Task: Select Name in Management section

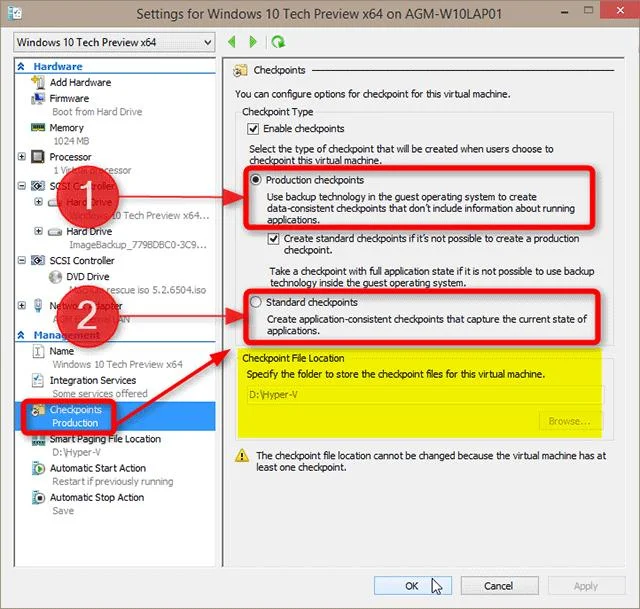Action: pyautogui.click(x=62, y=351)
